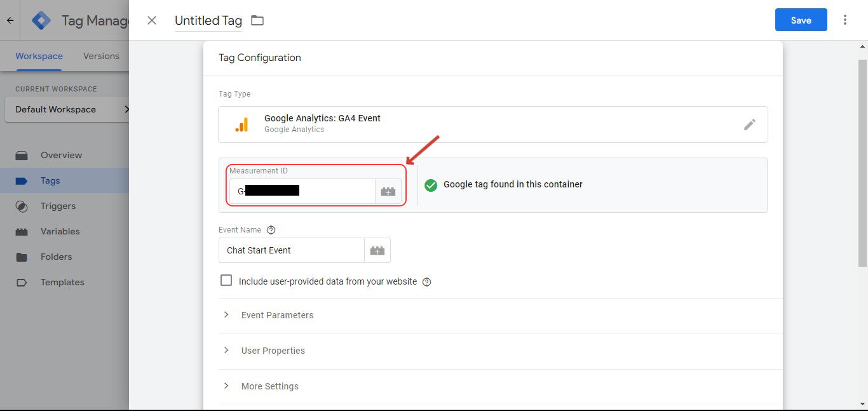868x411 pixels.
Task: Close the Untitled Tag editor panel
Action: pos(152,20)
